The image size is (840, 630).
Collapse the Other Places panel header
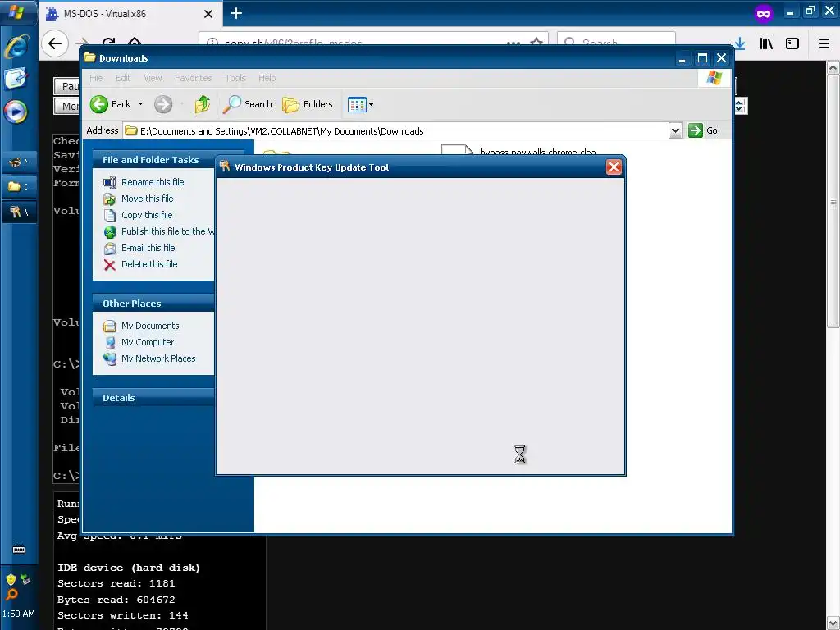coord(153,304)
